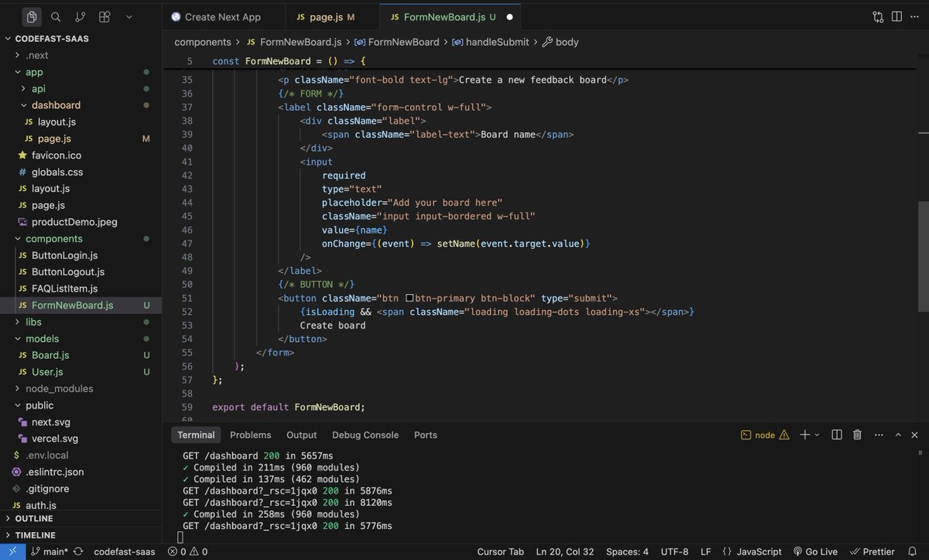Image resolution: width=929 pixels, height=560 pixels.
Task: Open globals.css in the explorer
Action: (x=81, y=172)
